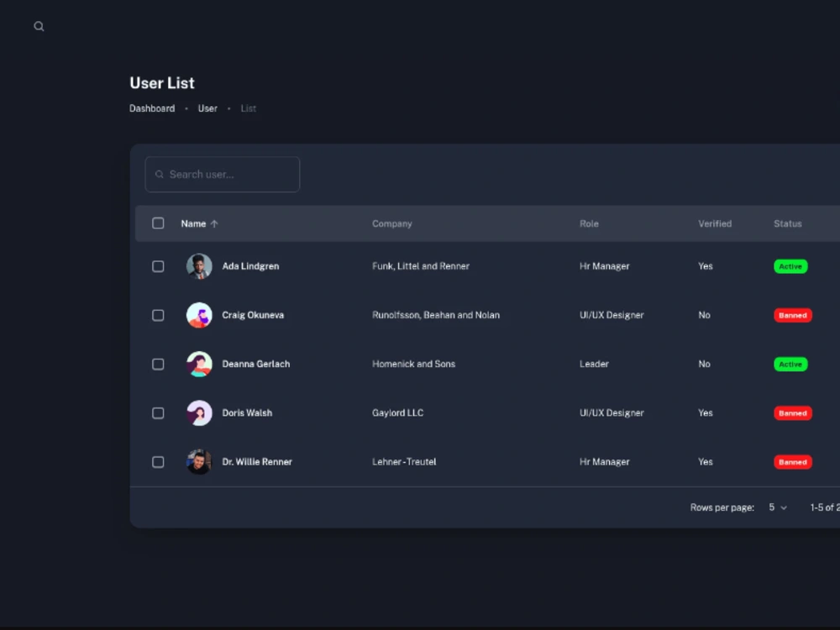This screenshot has height=630, width=840.
Task: Click the List breadcrumb item
Action: point(248,108)
